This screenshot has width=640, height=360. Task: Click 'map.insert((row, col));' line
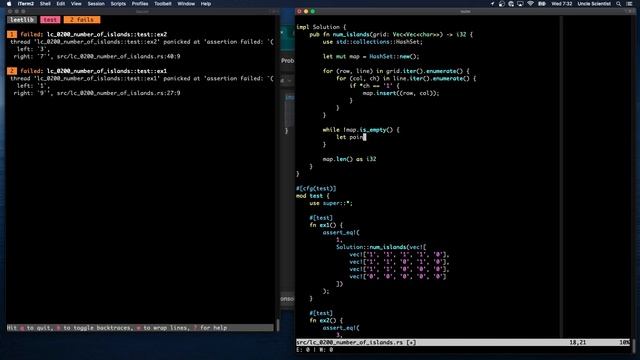coord(401,93)
